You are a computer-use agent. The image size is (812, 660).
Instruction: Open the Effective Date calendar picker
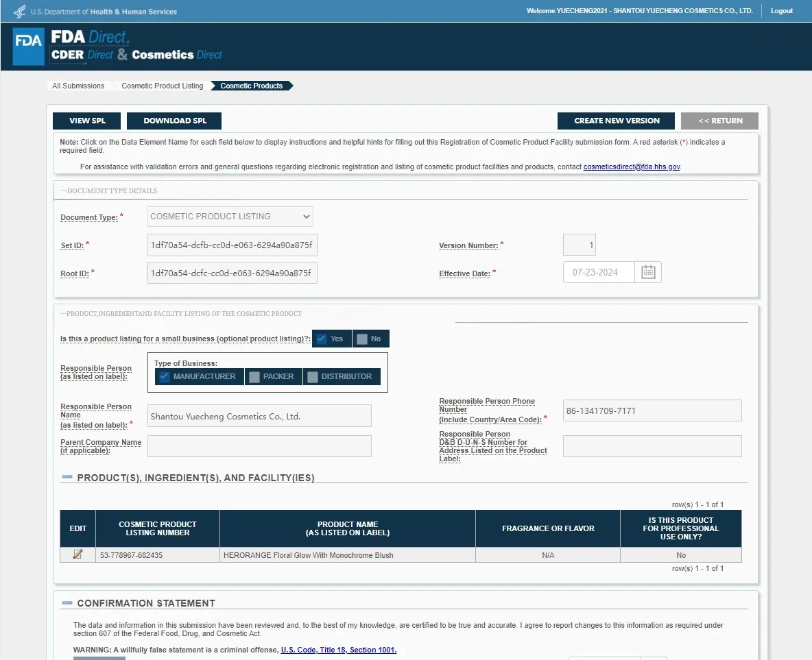coord(648,272)
